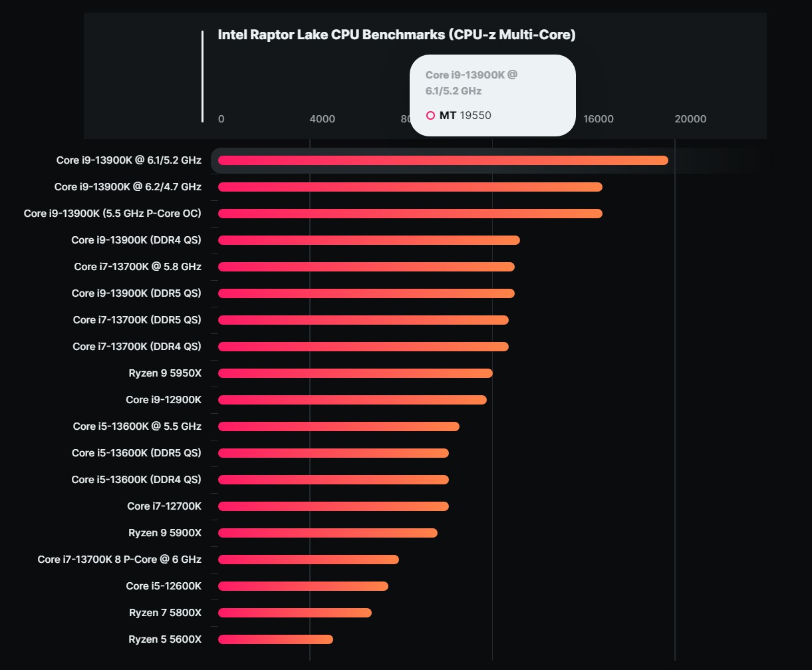Select the Ryzen 9 5900X bar
812x670 pixels.
point(328,533)
